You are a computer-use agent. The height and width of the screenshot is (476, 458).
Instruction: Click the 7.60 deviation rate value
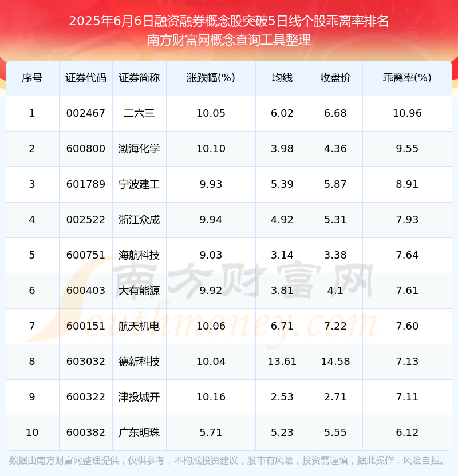[407, 326]
